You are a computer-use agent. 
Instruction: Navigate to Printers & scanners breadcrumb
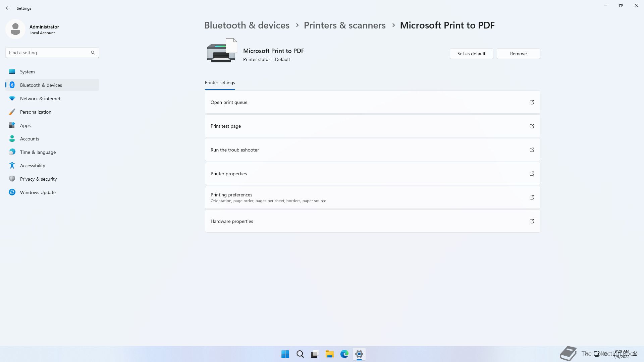point(345,25)
